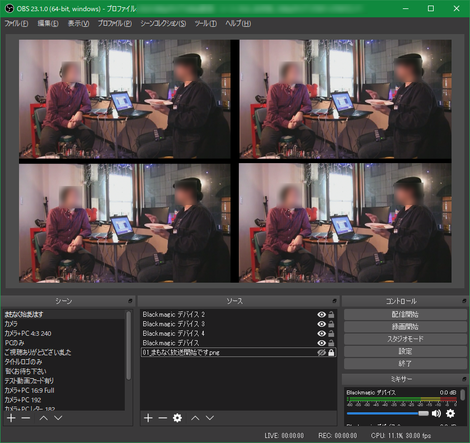Image resolution: width=470 pixels, height=443 pixels.
Task: Select the タイトルロゴのみ scene
Action: [x=64, y=362]
